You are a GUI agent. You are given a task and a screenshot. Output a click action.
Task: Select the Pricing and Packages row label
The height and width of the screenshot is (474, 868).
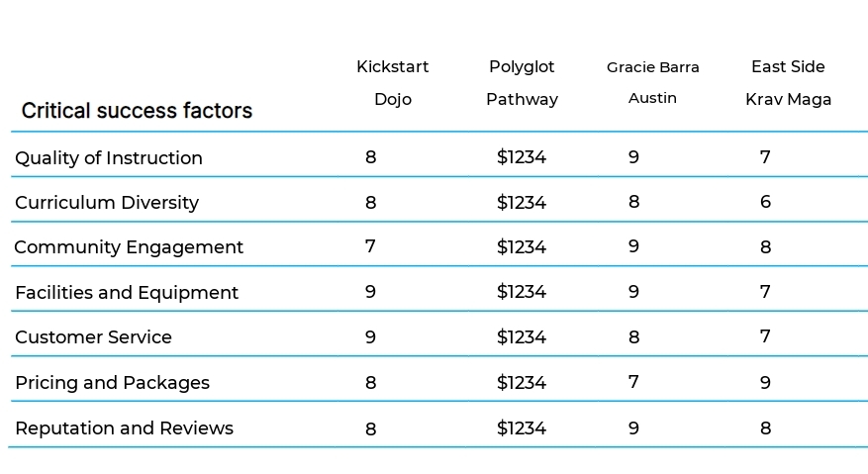point(113,383)
